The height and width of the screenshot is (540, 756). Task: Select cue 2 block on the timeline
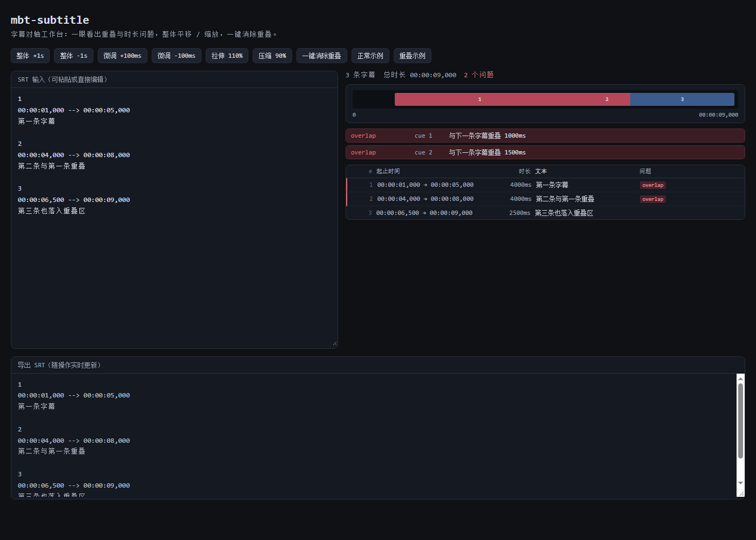pyautogui.click(x=607, y=99)
